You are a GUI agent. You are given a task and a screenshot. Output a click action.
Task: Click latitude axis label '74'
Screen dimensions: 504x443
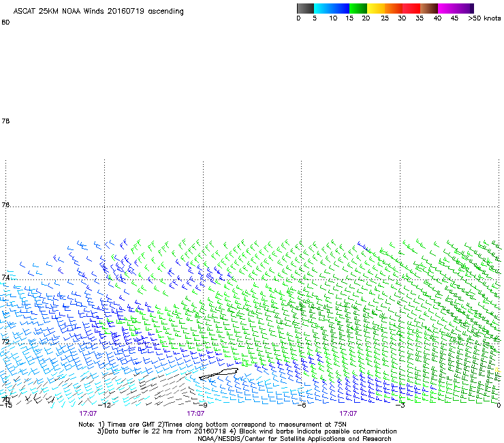[5, 277]
